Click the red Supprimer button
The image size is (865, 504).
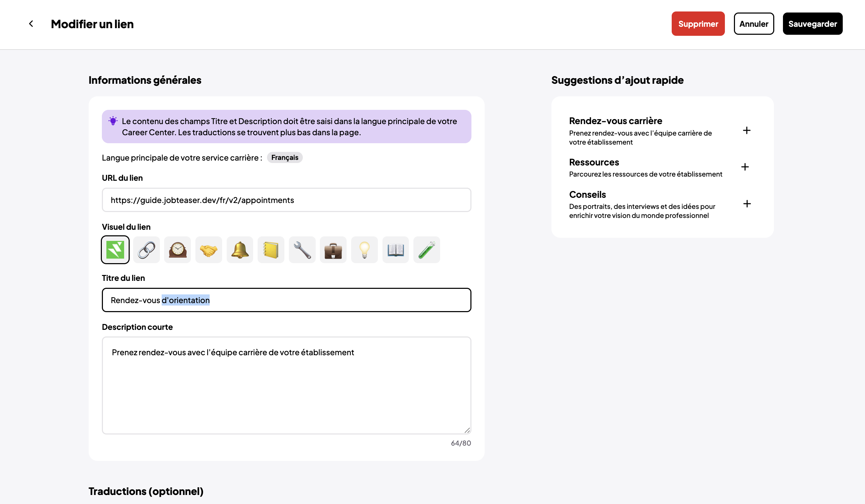click(698, 24)
